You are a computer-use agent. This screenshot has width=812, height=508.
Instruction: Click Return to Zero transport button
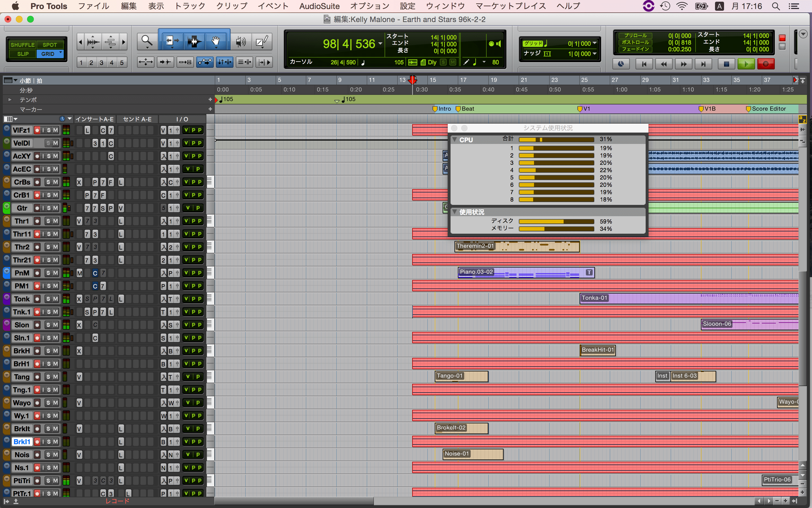point(644,64)
